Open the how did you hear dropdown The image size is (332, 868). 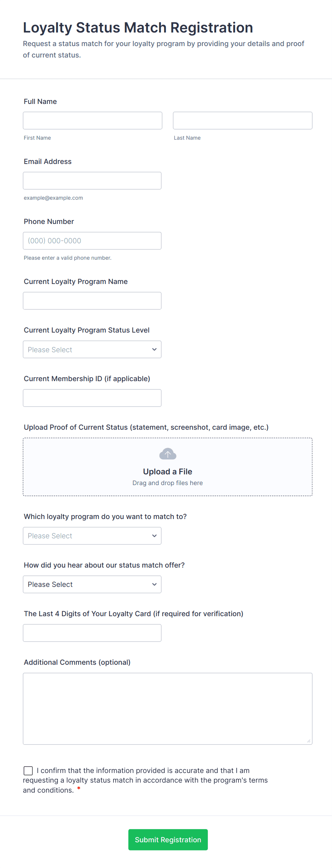click(92, 584)
